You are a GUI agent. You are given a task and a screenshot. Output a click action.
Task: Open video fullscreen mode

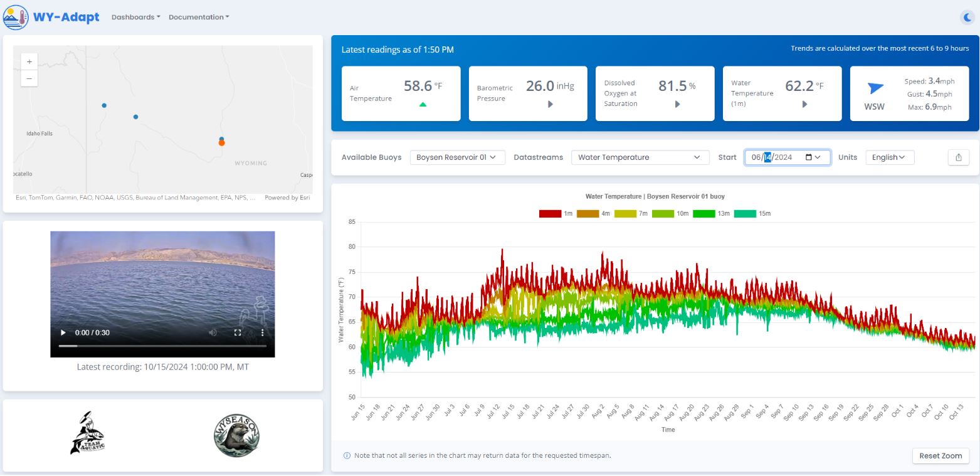click(x=238, y=332)
